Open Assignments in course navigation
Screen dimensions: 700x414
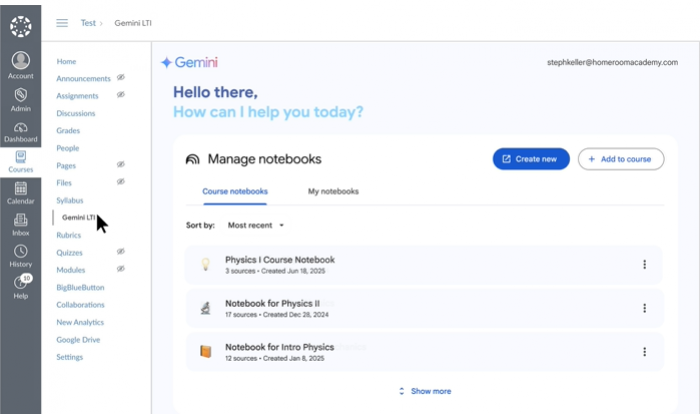[x=77, y=96]
